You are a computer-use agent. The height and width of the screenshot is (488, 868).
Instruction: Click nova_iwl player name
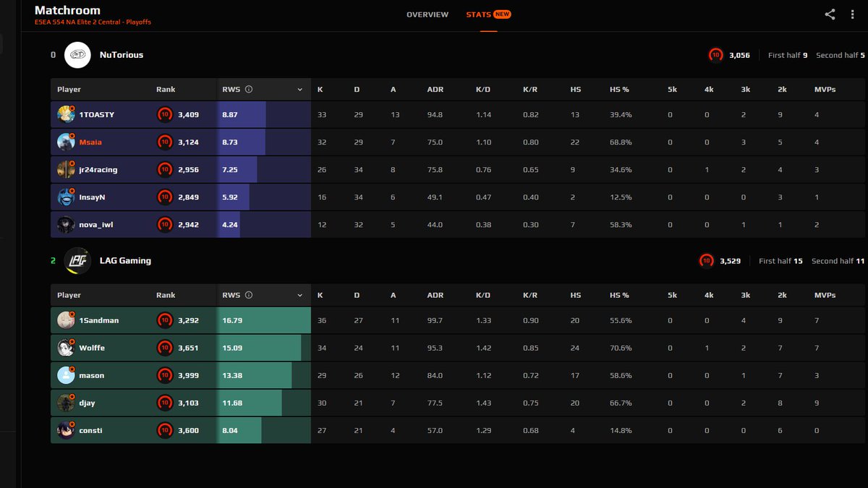(96, 225)
